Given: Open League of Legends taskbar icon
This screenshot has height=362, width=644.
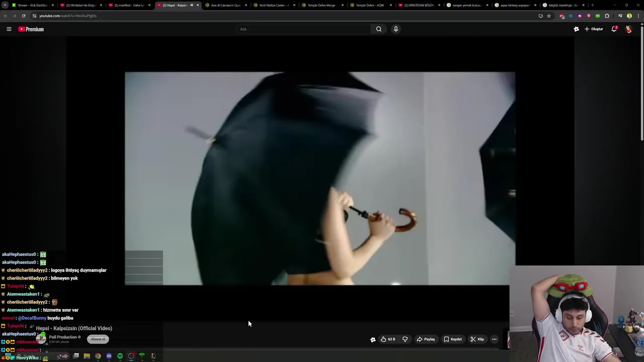Looking at the screenshot, I should [153, 356].
